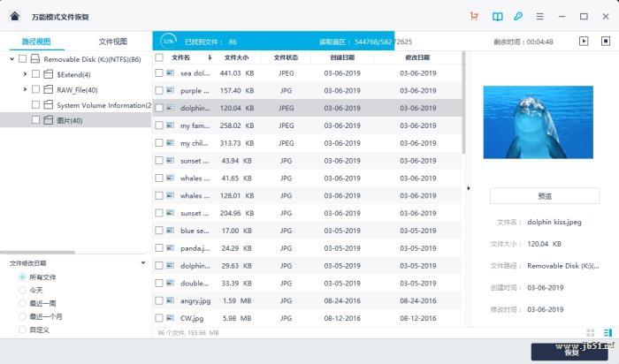Check the my fam... file checkbox
619x364 pixels.
(x=159, y=125)
